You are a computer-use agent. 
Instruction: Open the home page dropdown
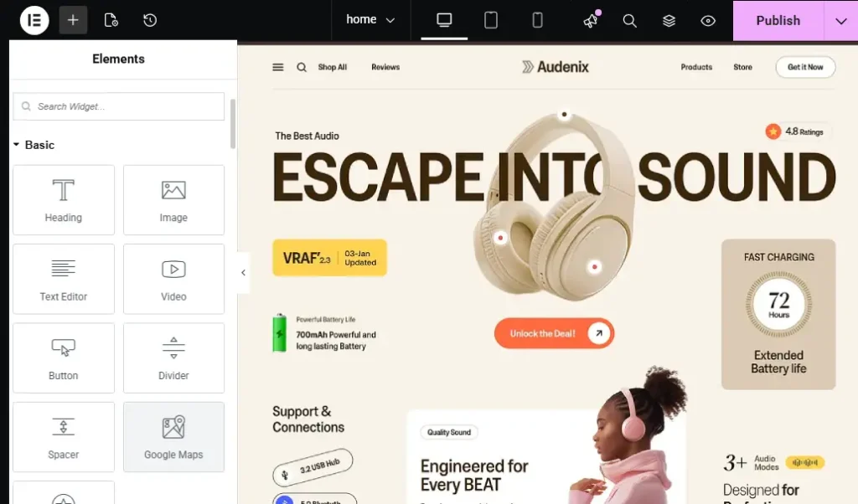tap(370, 20)
